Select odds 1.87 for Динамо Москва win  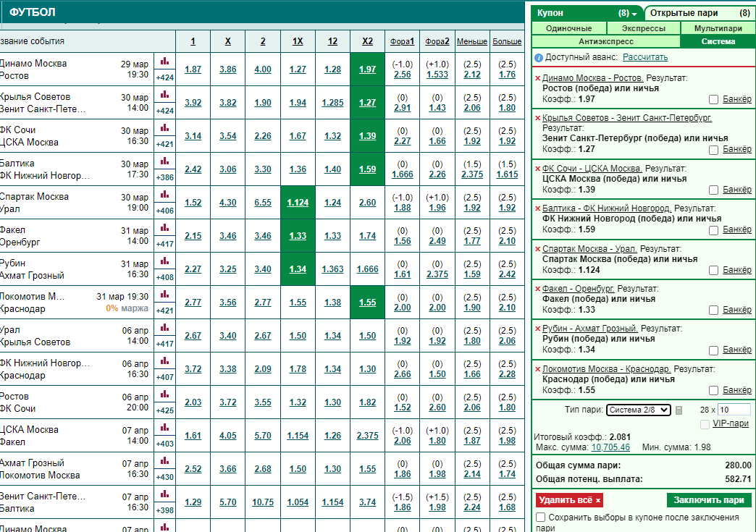[193, 69]
